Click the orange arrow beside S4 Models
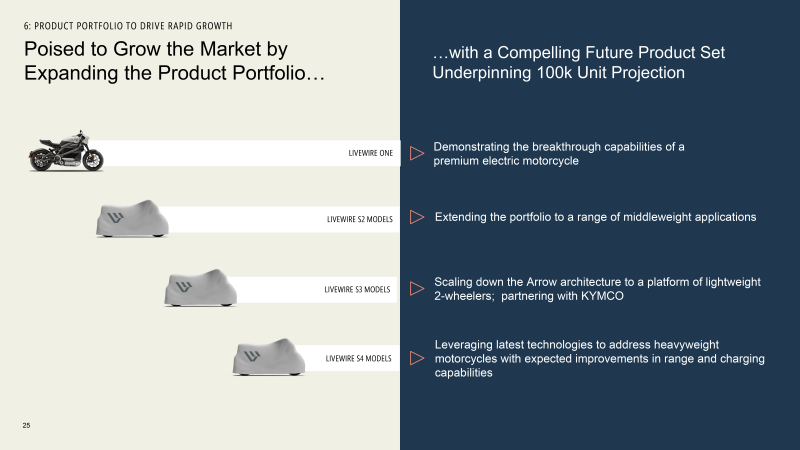Screen dimensions: 800x450 417,357
